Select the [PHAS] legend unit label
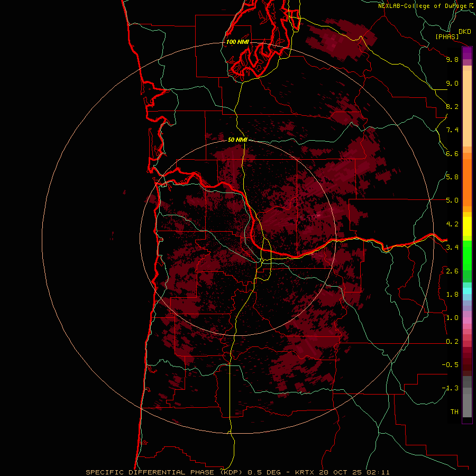 (447, 37)
